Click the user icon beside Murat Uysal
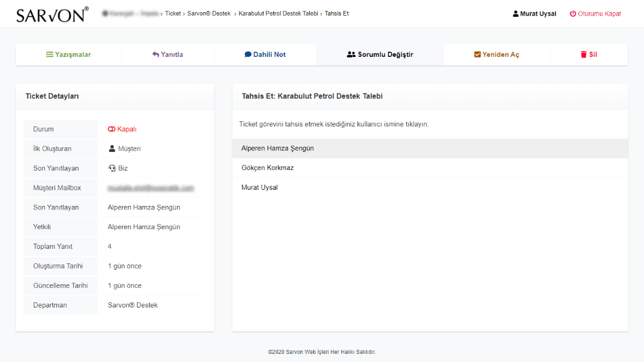The width and height of the screenshot is (644, 362). 516,13
